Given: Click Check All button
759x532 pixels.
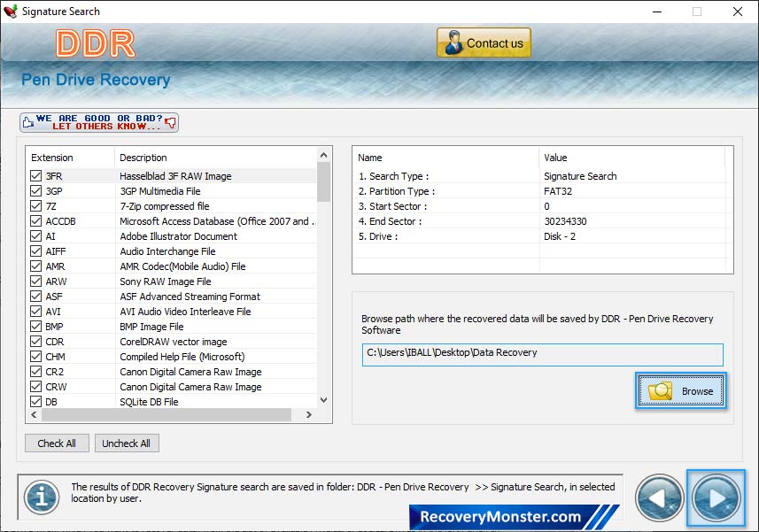Looking at the screenshot, I should (x=57, y=443).
